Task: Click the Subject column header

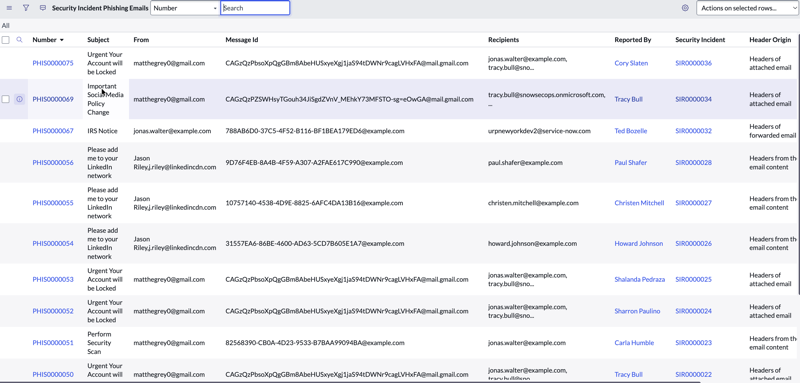Action: tap(98, 40)
